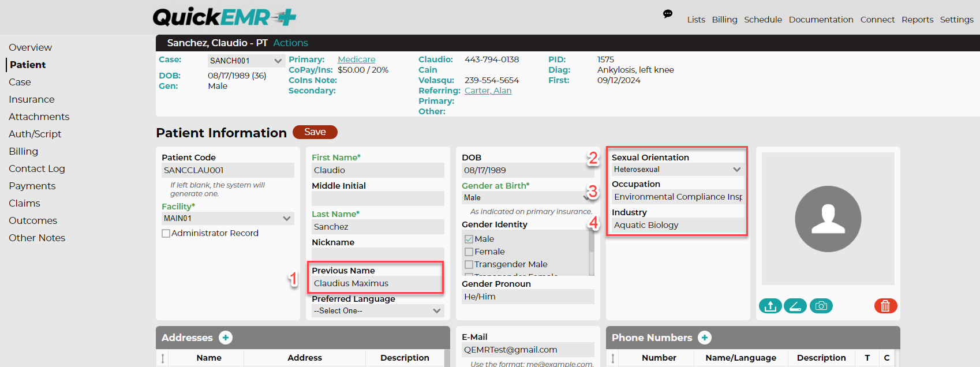Select Patient in sidebar
The image size is (980, 367).
click(27, 65)
